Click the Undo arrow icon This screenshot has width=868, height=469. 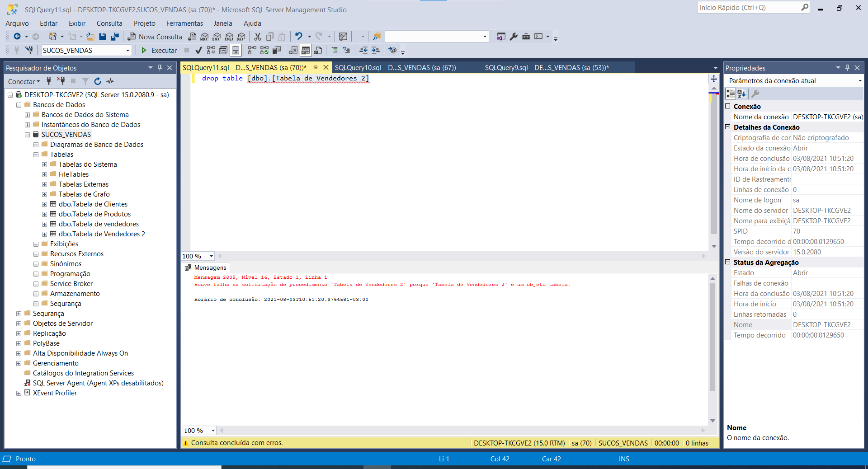pyautogui.click(x=298, y=37)
